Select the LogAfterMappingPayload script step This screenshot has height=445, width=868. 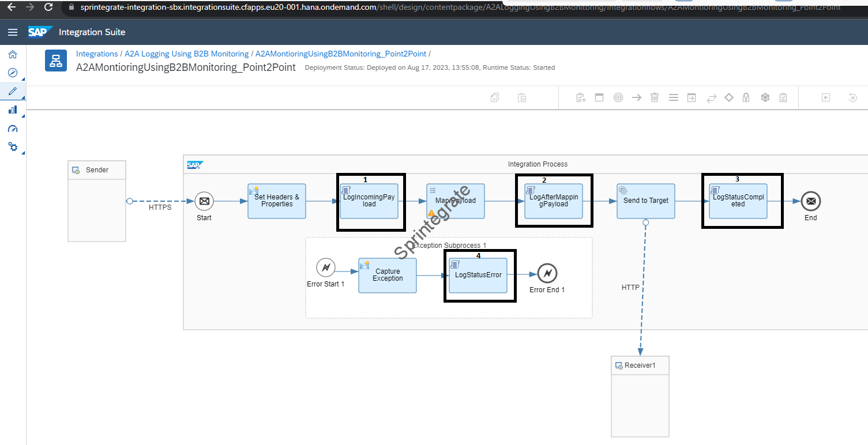tap(554, 201)
